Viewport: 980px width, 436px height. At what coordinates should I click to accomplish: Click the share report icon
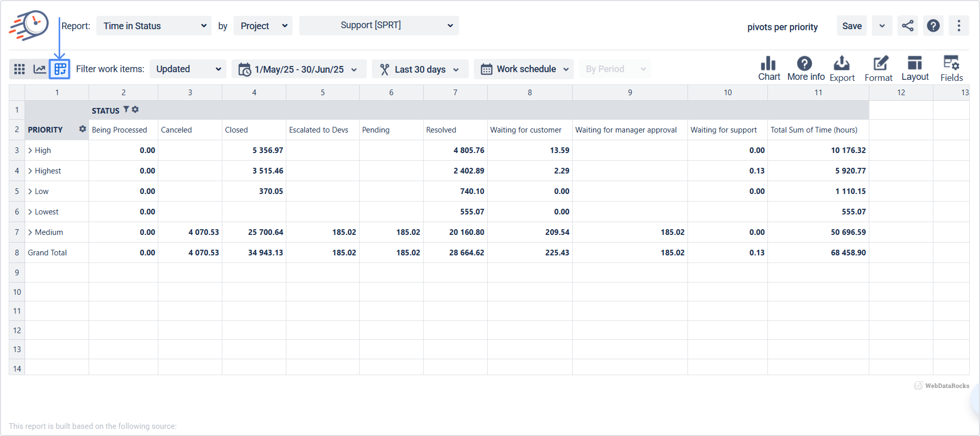point(908,26)
